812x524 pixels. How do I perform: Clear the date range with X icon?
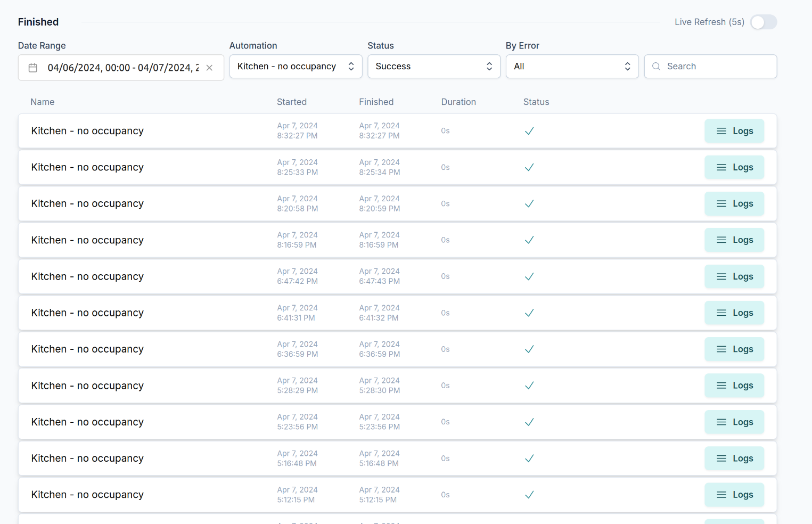point(209,68)
